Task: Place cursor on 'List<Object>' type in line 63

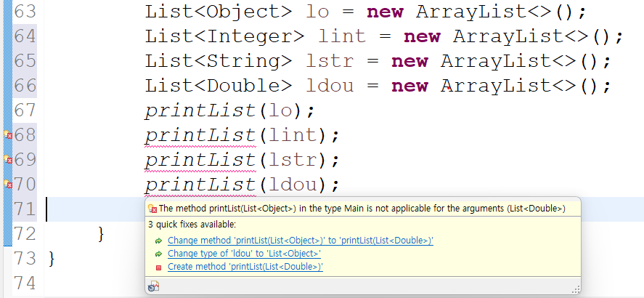Action: click(x=219, y=12)
